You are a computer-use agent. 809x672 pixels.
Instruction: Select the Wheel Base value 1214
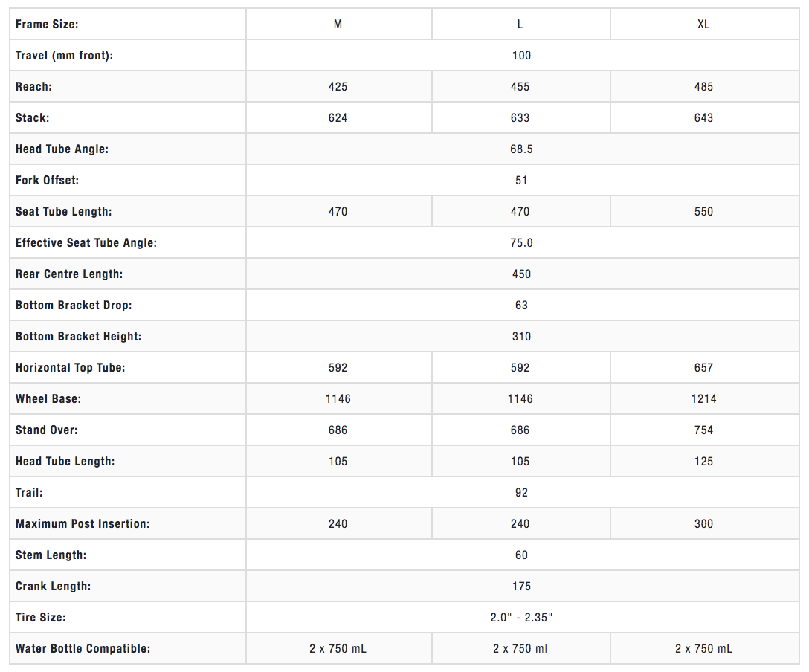[x=703, y=399]
